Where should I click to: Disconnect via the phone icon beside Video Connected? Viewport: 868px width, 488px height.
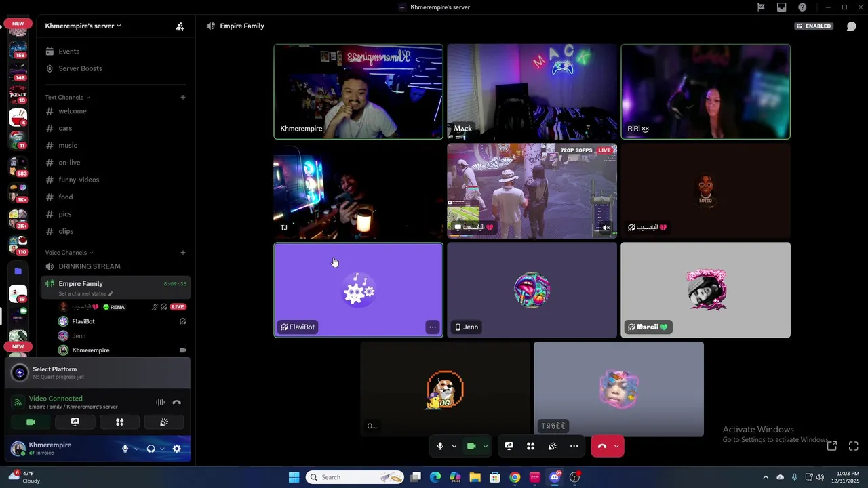[177, 403]
